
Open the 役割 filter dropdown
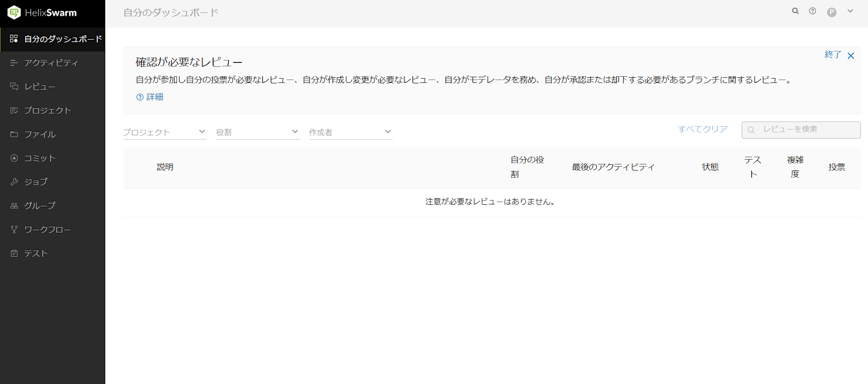(x=258, y=132)
